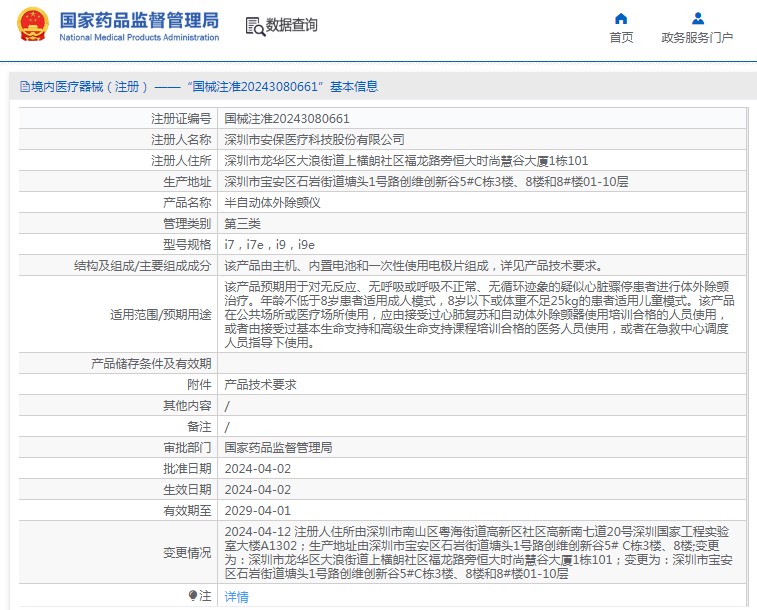
Task: Click the lightbulb icon beside 注
Action: coord(193,595)
